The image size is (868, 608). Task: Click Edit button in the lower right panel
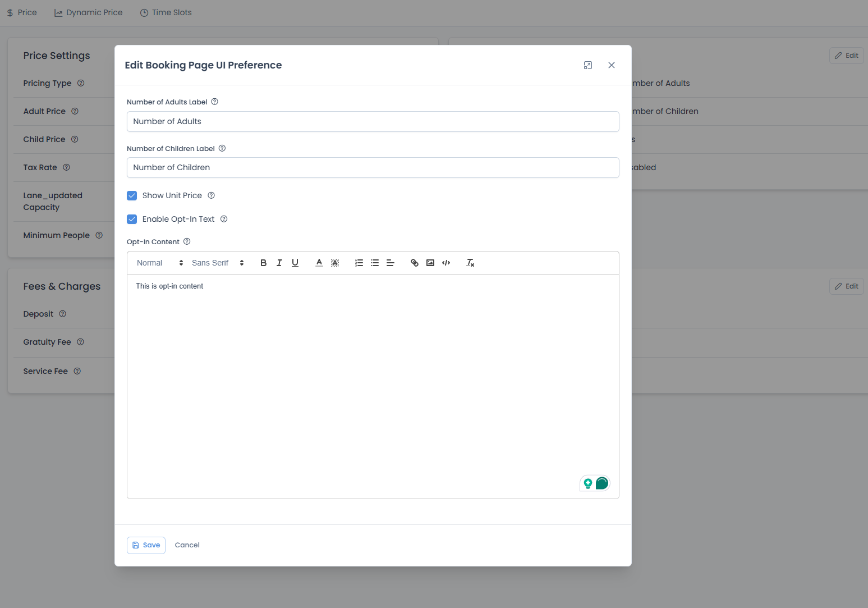click(846, 286)
